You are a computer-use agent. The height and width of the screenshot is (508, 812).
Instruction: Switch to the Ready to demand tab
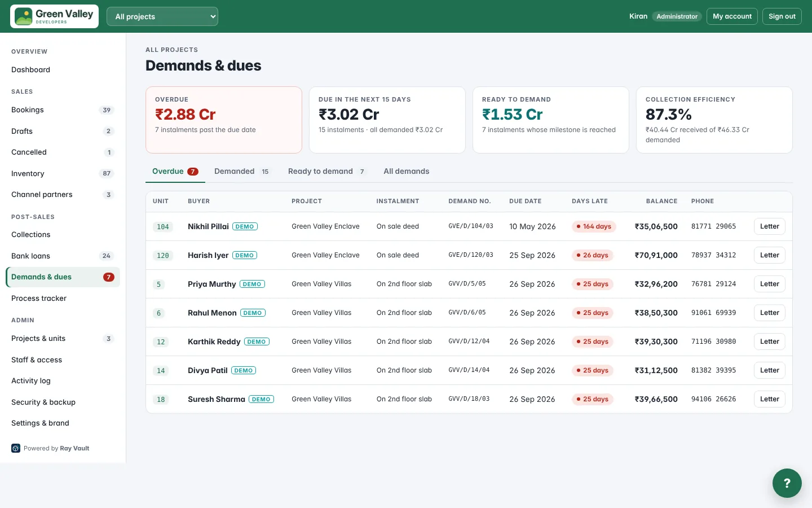tap(326, 172)
